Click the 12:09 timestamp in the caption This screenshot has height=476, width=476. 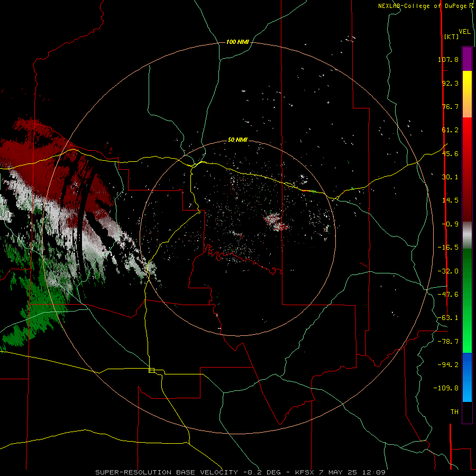click(x=375, y=472)
